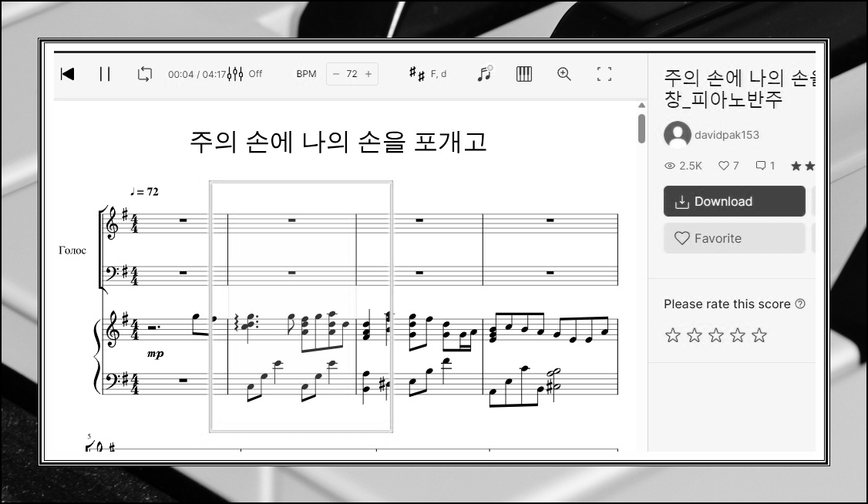Viewport: 868px width, 504px height.
Task: Rate this score three stars
Action: (x=716, y=335)
